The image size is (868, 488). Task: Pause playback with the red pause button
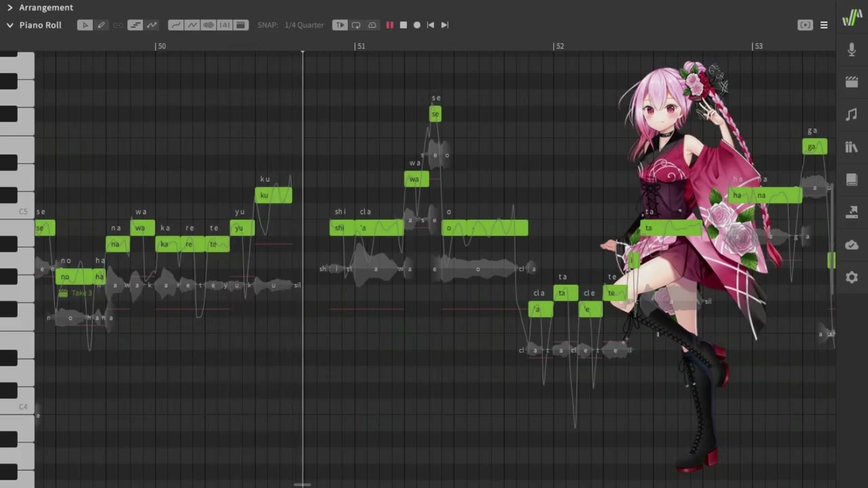390,25
